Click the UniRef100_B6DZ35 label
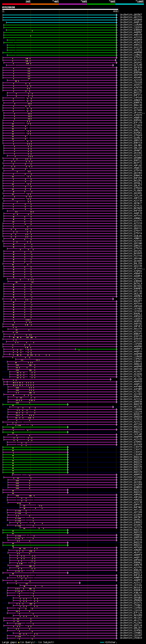Image resolution: width=146 pixels, height=644 pixels. tap(131, 404)
